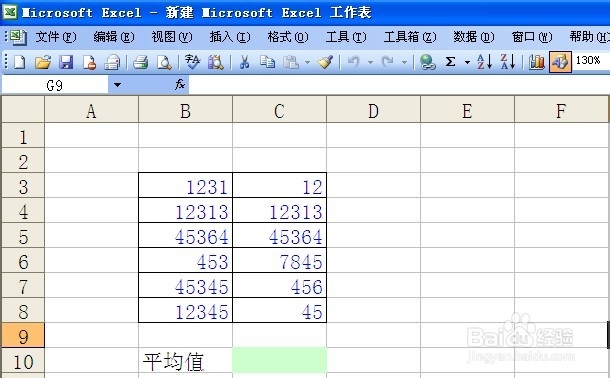610x378 pixels.
Task: Expand the AutoSum functions arrow
Action: point(467,62)
